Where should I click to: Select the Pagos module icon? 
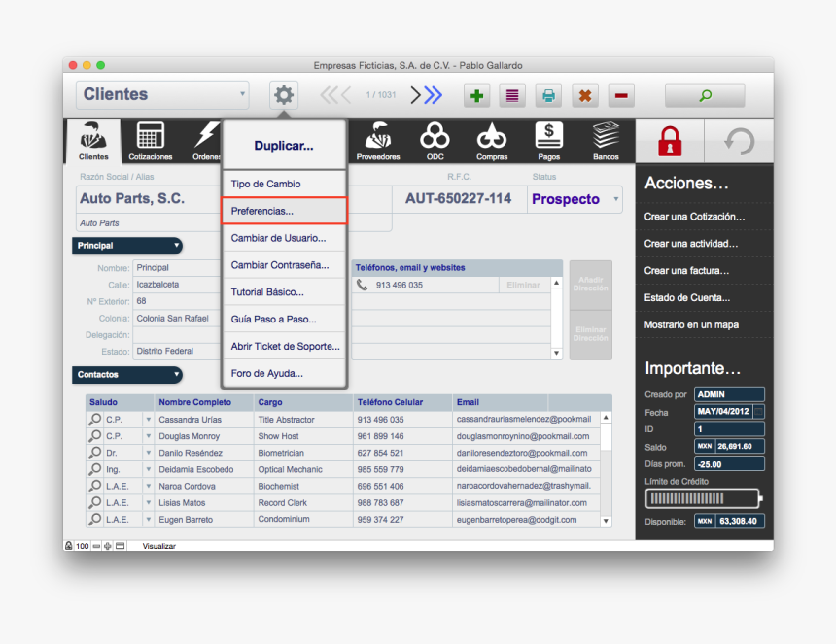547,140
